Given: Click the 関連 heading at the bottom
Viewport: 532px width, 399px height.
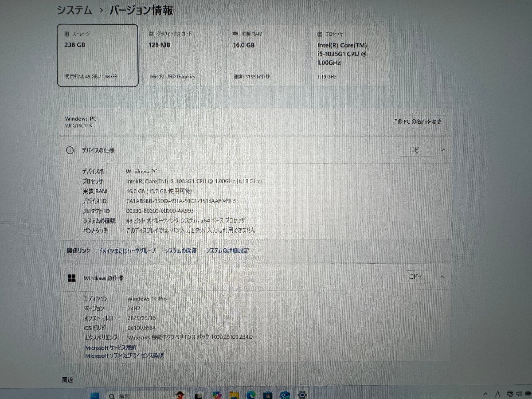Looking at the screenshot, I should pos(67,380).
